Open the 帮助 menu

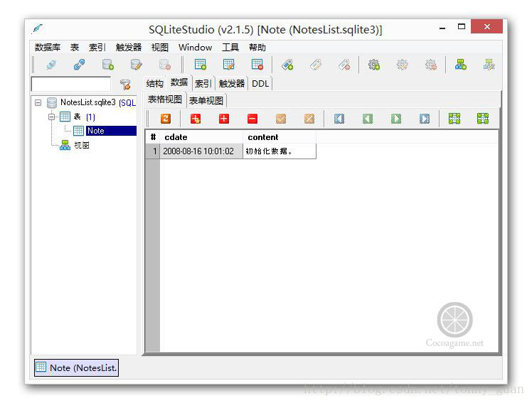pos(257,48)
